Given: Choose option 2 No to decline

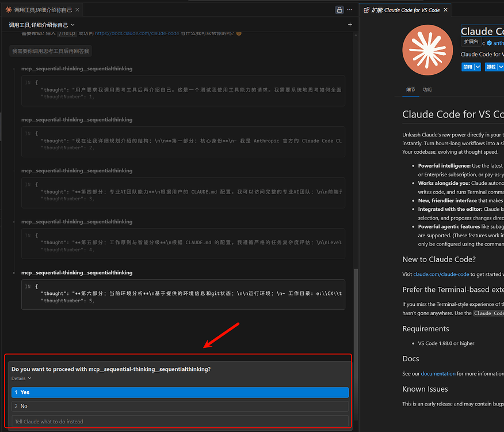Looking at the screenshot, I should 180,406.
